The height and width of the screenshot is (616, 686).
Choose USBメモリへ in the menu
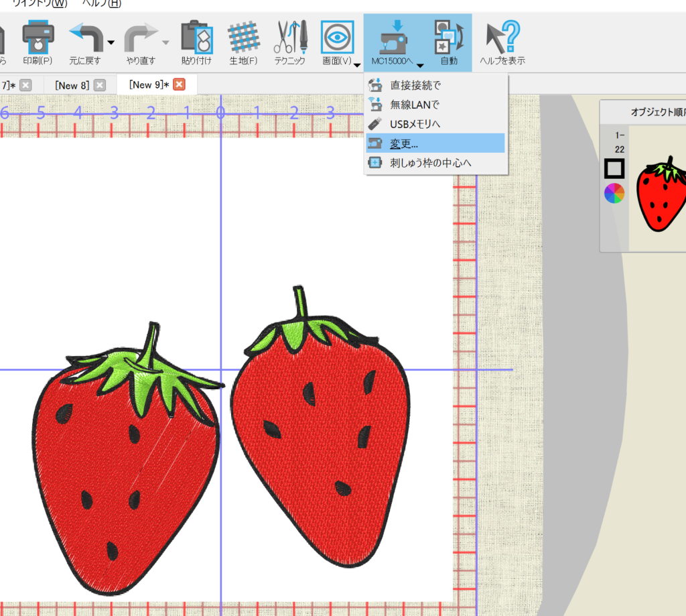415,124
